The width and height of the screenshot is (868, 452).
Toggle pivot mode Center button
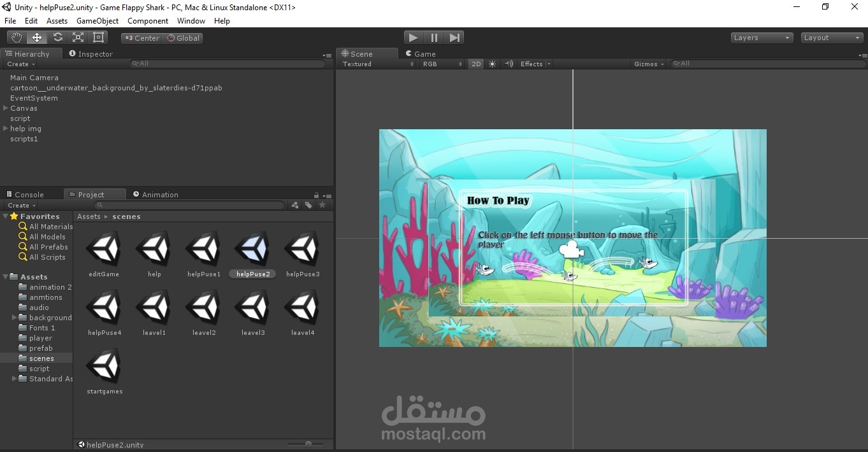(141, 38)
